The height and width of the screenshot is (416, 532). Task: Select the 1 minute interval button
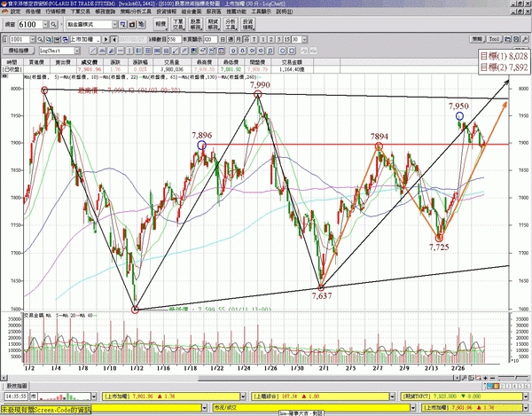coord(263,40)
